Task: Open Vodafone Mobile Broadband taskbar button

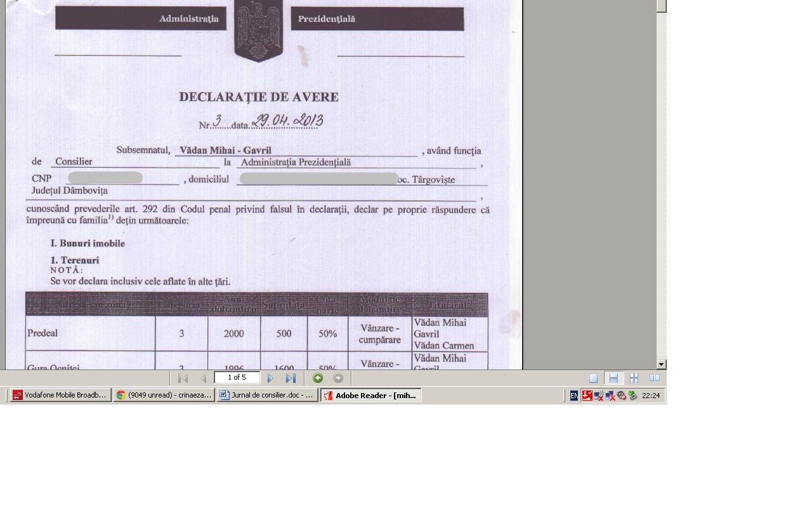Action: (60, 396)
